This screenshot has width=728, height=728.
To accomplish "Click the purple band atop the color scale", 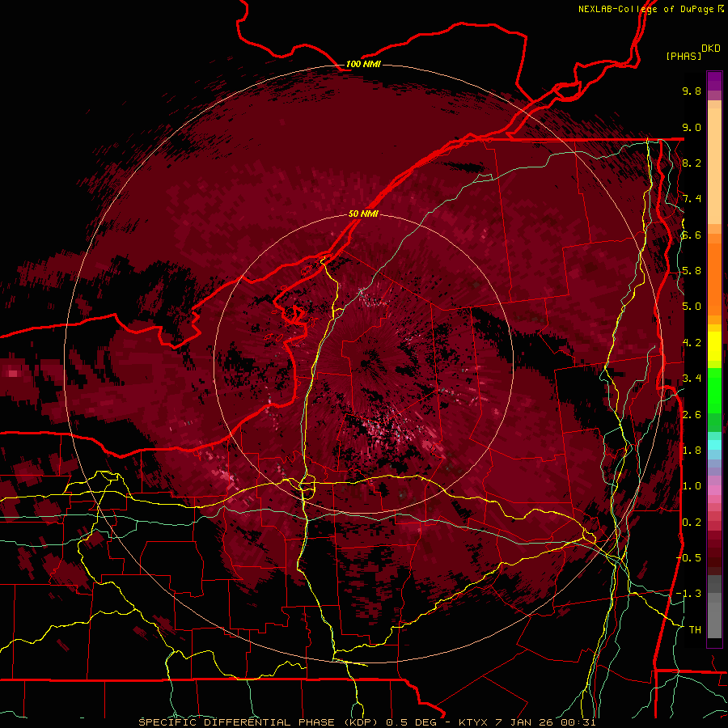I will [x=714, y=81].
